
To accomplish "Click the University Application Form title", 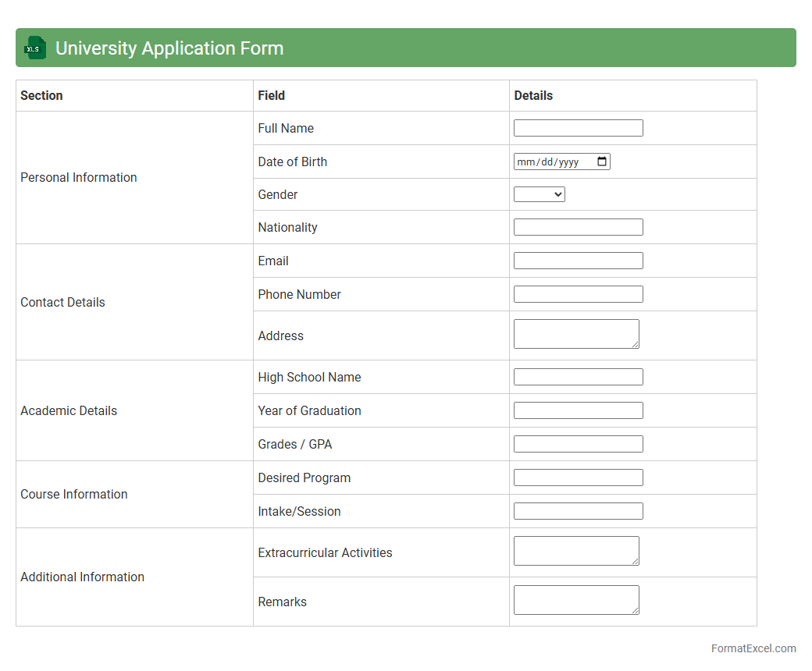I will 169,48.
